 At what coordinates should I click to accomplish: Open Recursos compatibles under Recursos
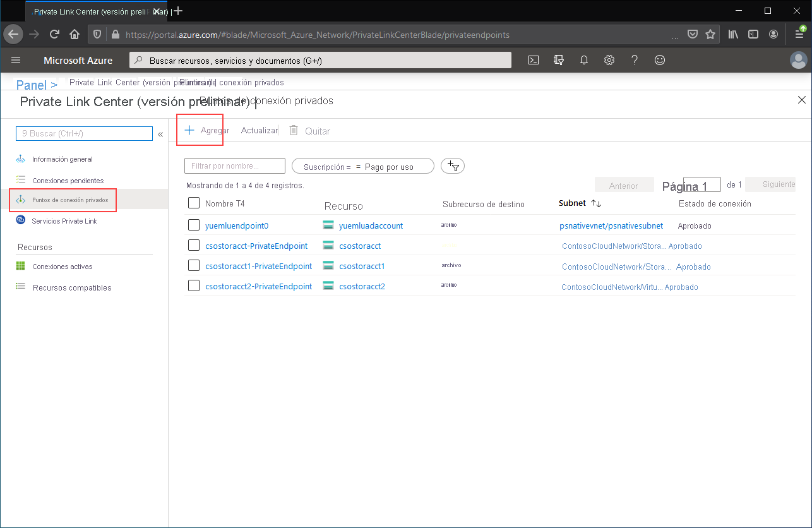click(72, 287)
